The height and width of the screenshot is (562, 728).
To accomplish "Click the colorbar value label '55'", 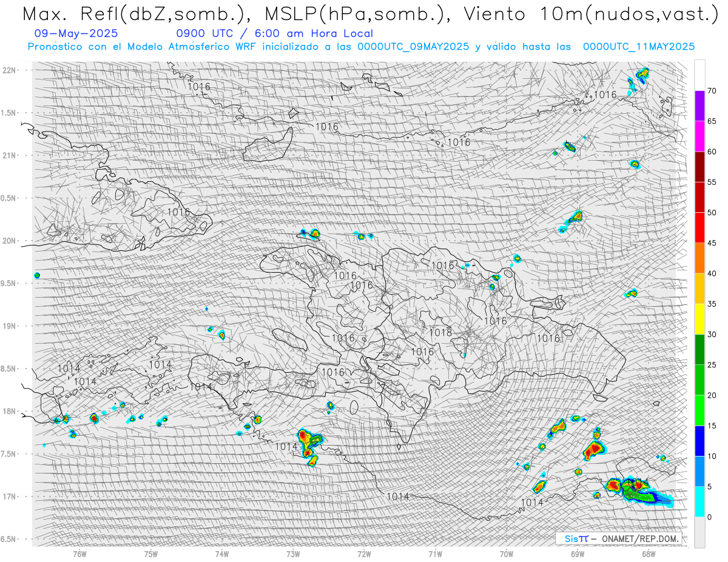I will click(x=712, y=182).
